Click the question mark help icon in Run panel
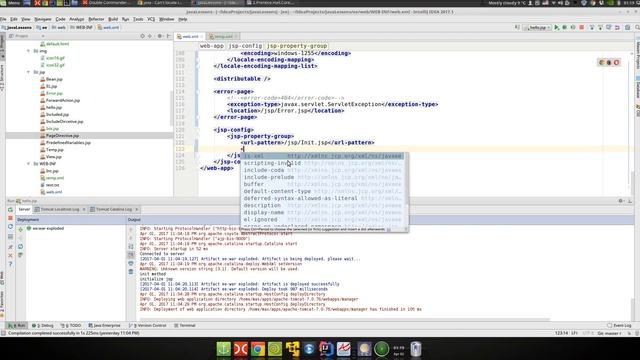 (x=10, y=264)
